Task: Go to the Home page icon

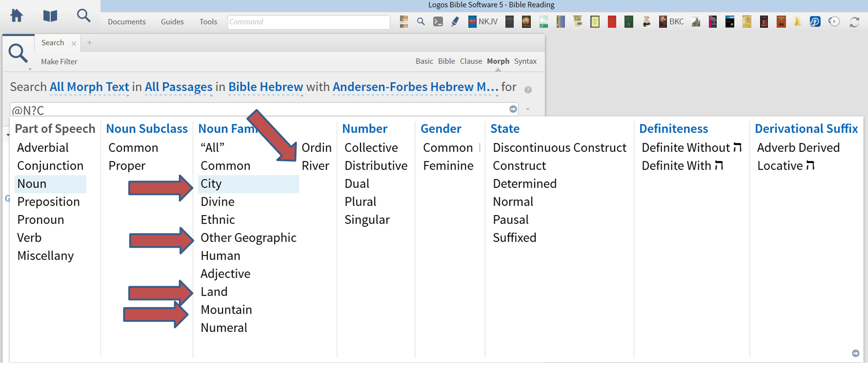Action: point(16,15)
